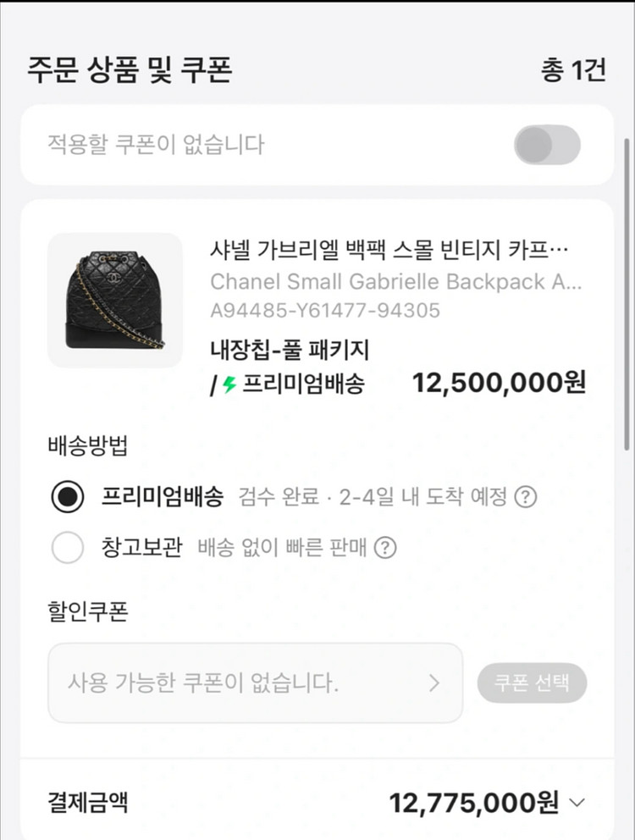
Task: Click the product title 샤넬 가브리엘 백팩
Action: (x=389, y=250)
